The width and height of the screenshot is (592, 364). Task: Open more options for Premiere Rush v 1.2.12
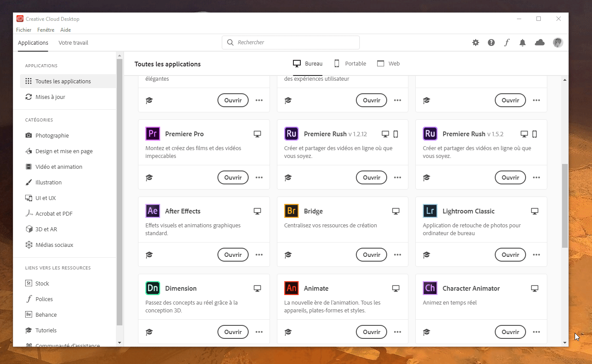[x=398, y=177]
